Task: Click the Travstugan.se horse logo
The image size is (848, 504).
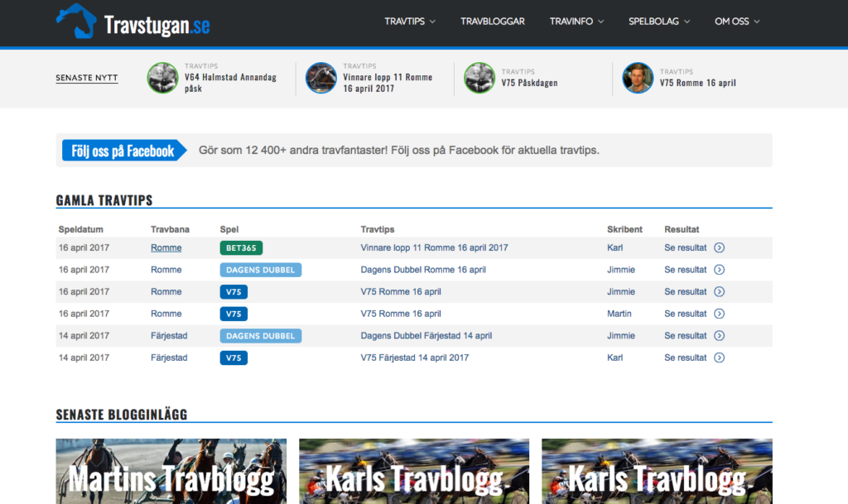Action: point(76,22)
